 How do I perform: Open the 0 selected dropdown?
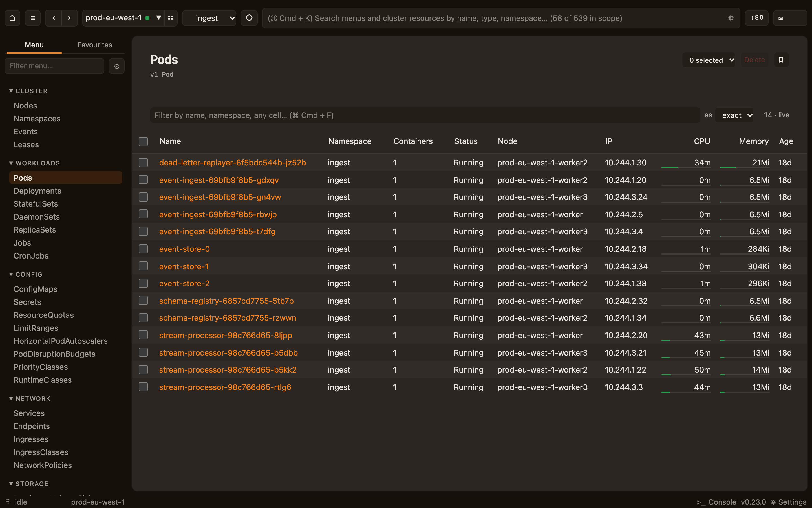(709, 60)
